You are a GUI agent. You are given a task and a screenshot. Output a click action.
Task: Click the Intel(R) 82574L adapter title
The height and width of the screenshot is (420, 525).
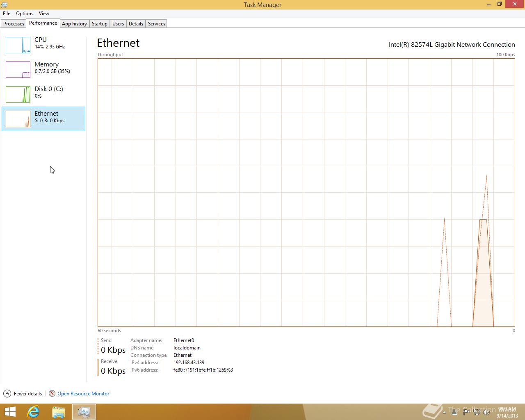(x=452, y=44)
